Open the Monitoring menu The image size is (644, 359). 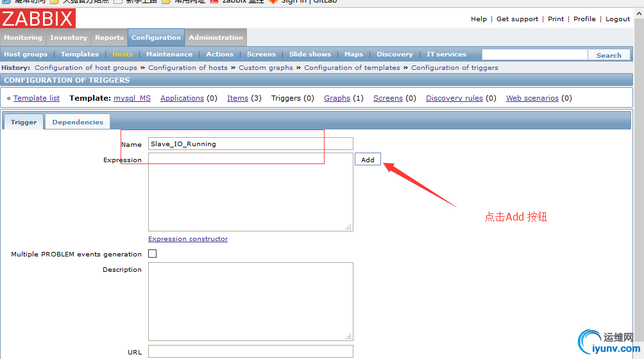(x=23, y=37)
